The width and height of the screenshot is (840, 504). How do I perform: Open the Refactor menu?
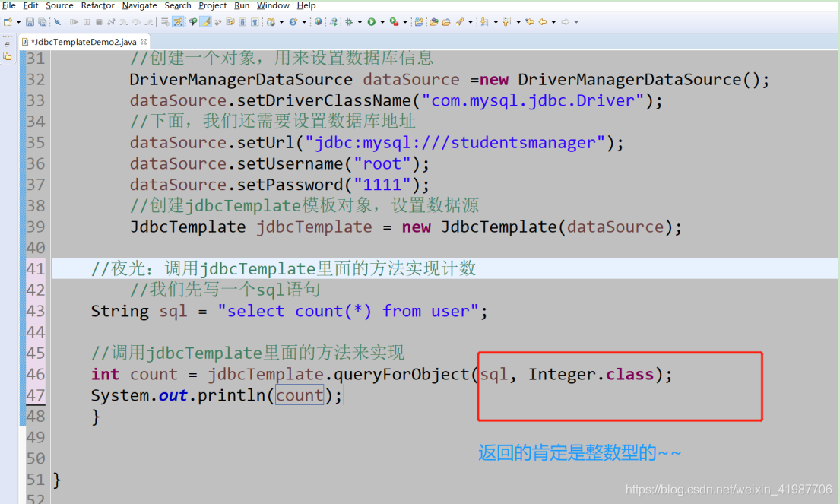97,5
